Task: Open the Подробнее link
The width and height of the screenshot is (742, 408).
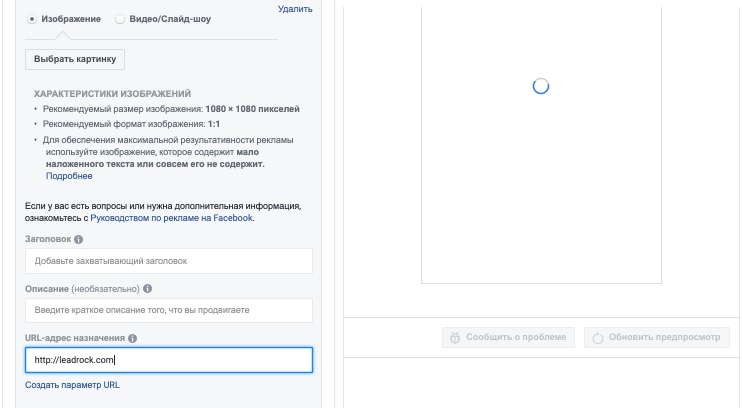Action: [69, 176]
